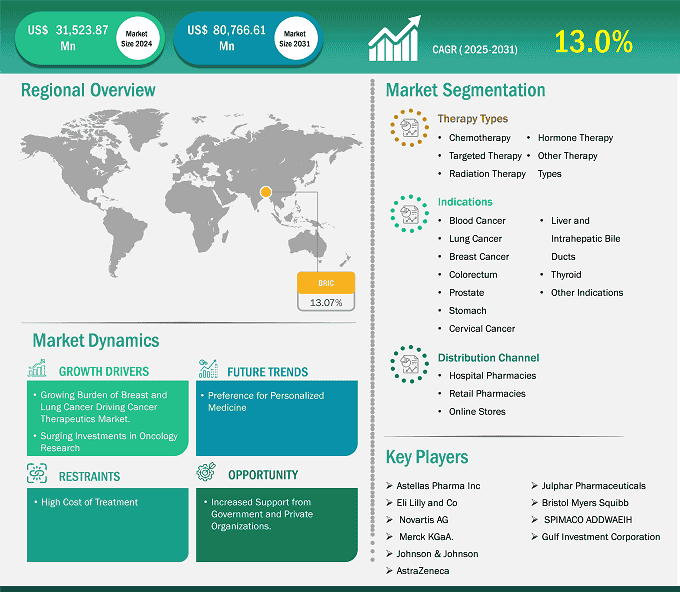Screen dimensions: 680x592
Task: Click Novartis AG entry
Action: tap(424, 520)
